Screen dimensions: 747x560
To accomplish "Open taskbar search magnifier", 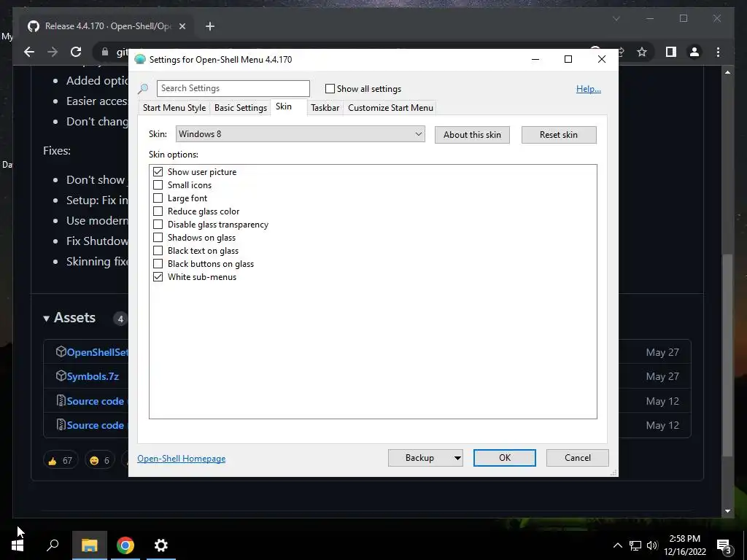I will [53, 545].
